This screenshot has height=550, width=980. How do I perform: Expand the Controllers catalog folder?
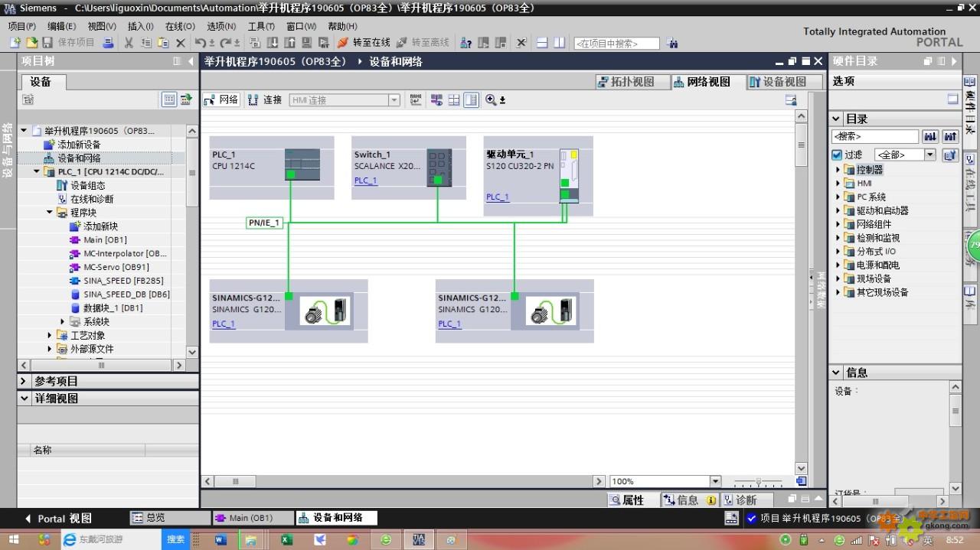click(x=838, y=170)
